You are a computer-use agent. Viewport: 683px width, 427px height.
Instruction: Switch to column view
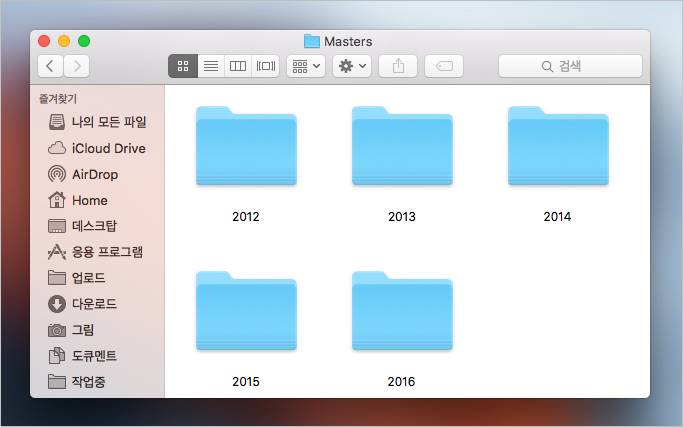[238, 66]
